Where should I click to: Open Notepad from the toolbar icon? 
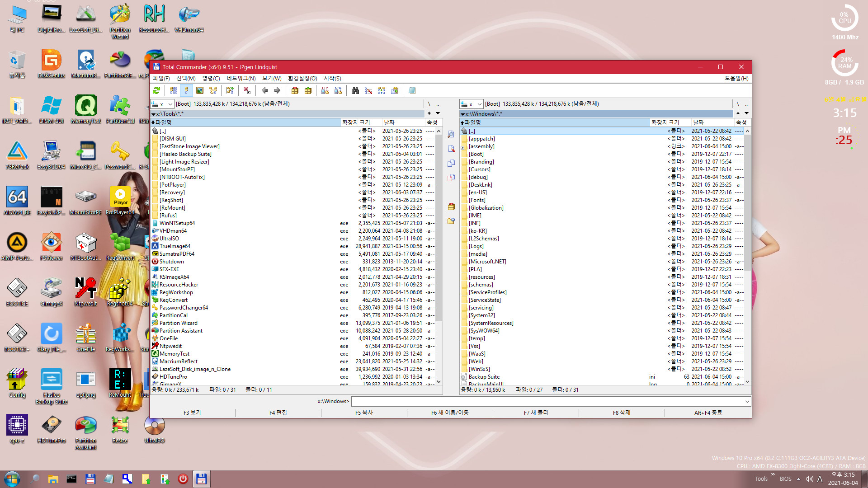tap(412, 90)
